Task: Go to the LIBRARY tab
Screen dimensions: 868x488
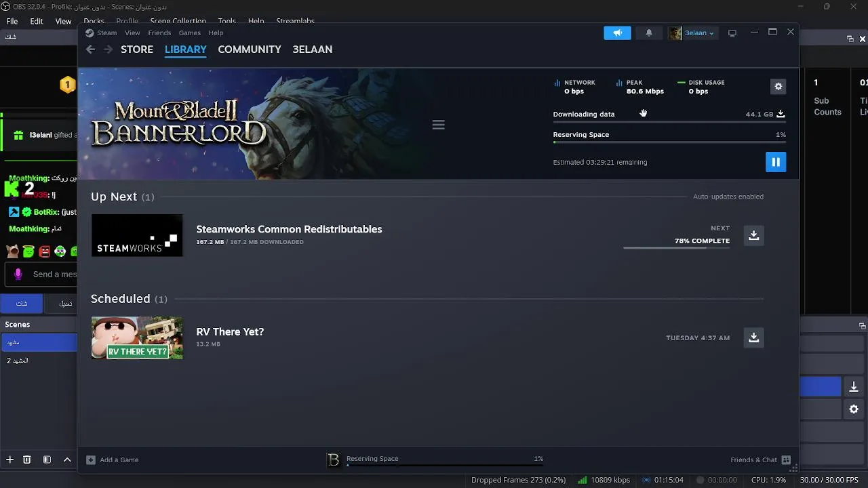Action: (185, 49)
